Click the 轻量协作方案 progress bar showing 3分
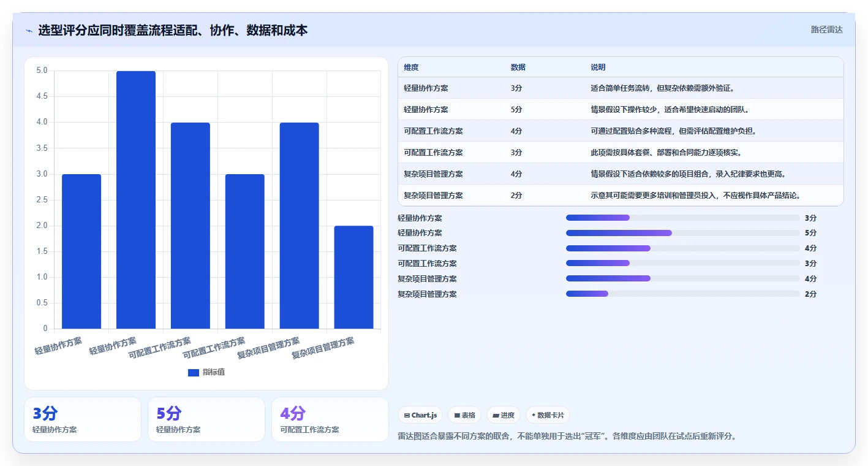Image resolution: width=868 pixels, height=466 pixels. click(x=682, y=218)
